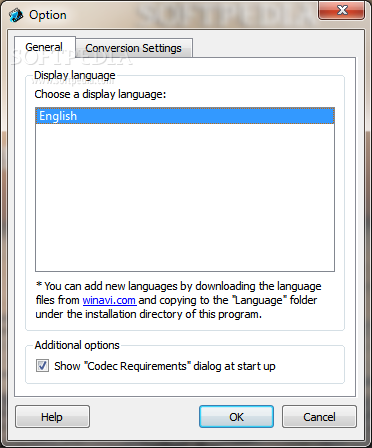Confirm settings with the OK button
Image resolution: width=372 pixels, height=448 pixels.
tap(236, 417)
